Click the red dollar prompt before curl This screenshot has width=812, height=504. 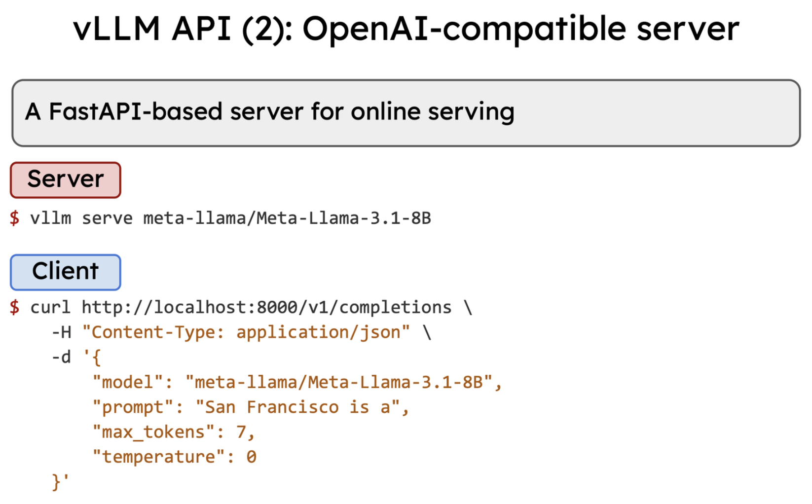click(x=15, y=307)
